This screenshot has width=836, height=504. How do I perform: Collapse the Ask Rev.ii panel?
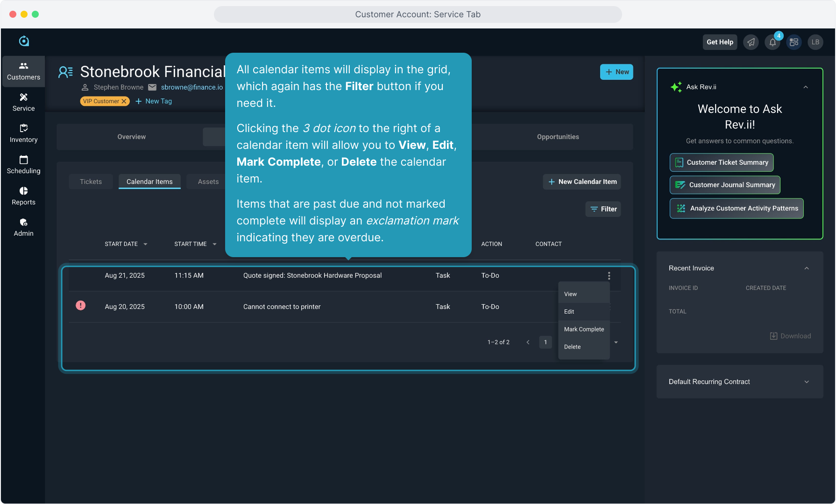click(x=806, y=87)
